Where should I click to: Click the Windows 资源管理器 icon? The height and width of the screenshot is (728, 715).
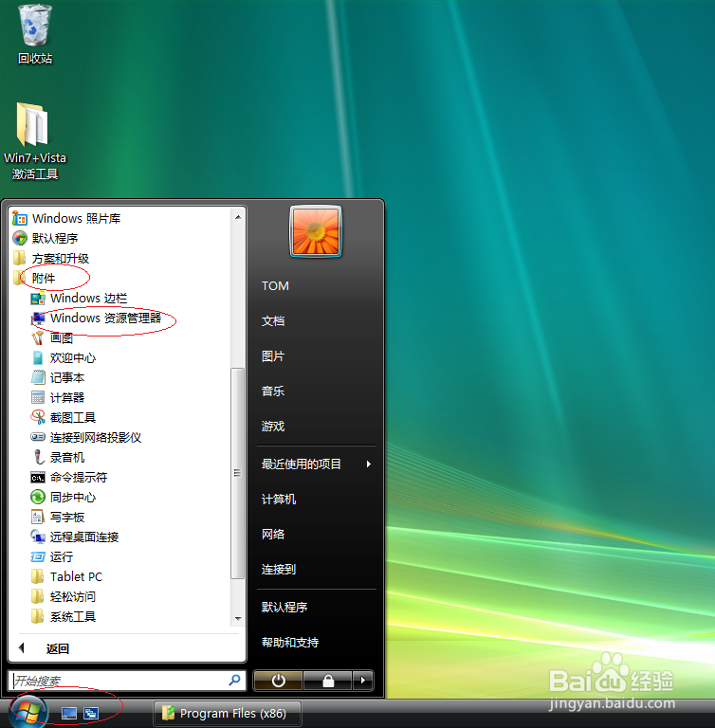tap(38, 318)
